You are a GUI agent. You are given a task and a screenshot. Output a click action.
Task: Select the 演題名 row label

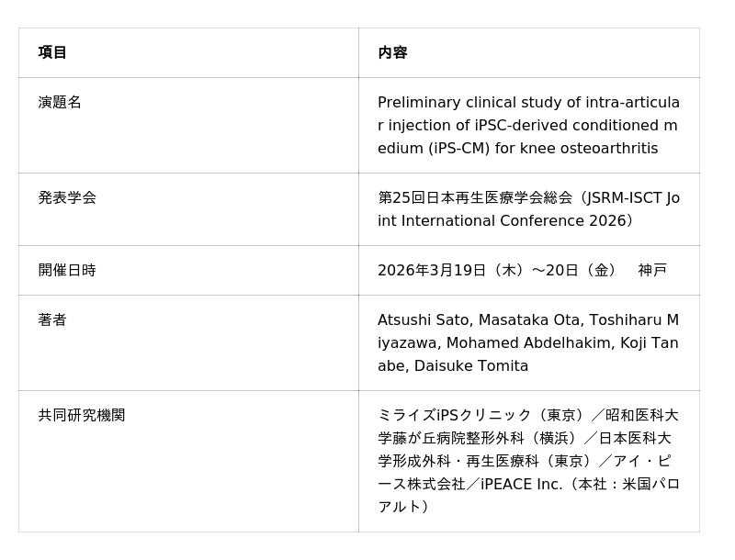pos(60,102)
